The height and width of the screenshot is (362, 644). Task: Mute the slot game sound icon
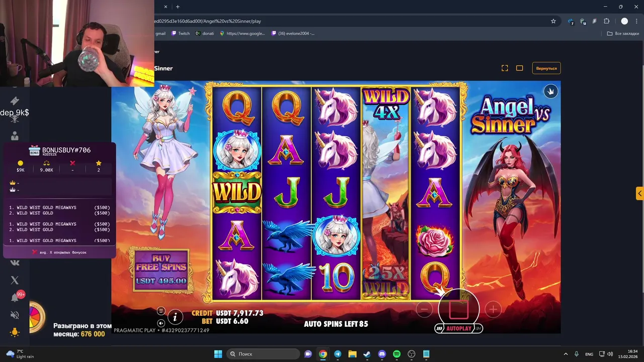[161, 323]
